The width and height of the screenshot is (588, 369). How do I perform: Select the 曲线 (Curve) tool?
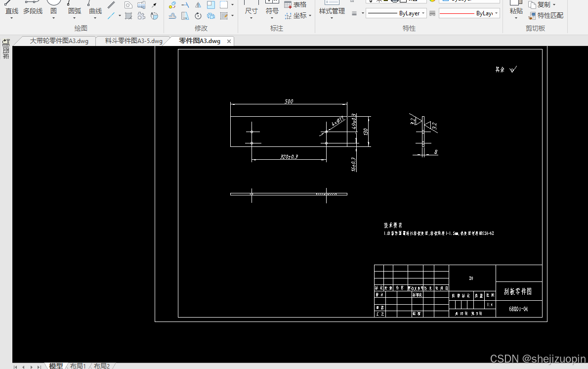click(95, 7)
